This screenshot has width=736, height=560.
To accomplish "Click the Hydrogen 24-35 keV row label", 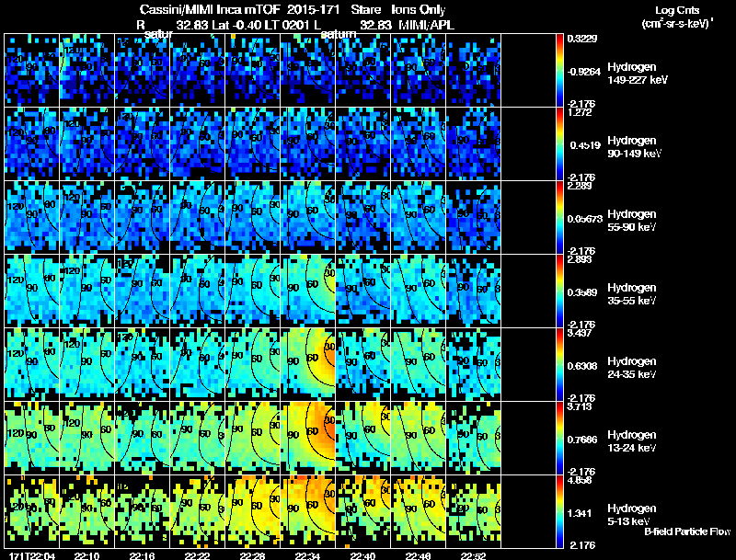I will pyautogui.click(x=632, y=368).
